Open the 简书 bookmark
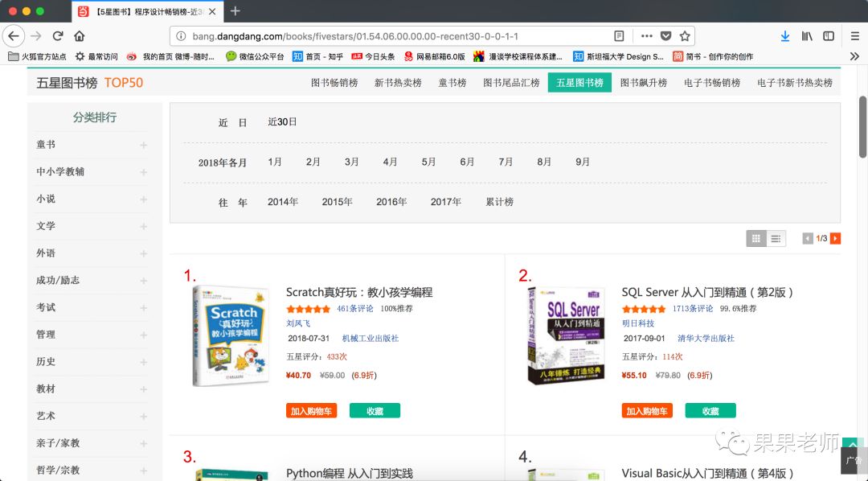This screenshot has height=481, width=868. click(x=712, y=56)
